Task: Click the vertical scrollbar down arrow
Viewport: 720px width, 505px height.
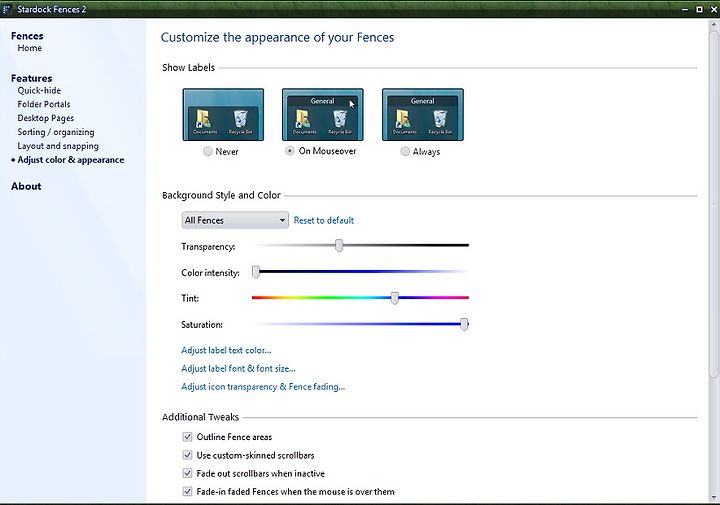Action: (714, 497)
